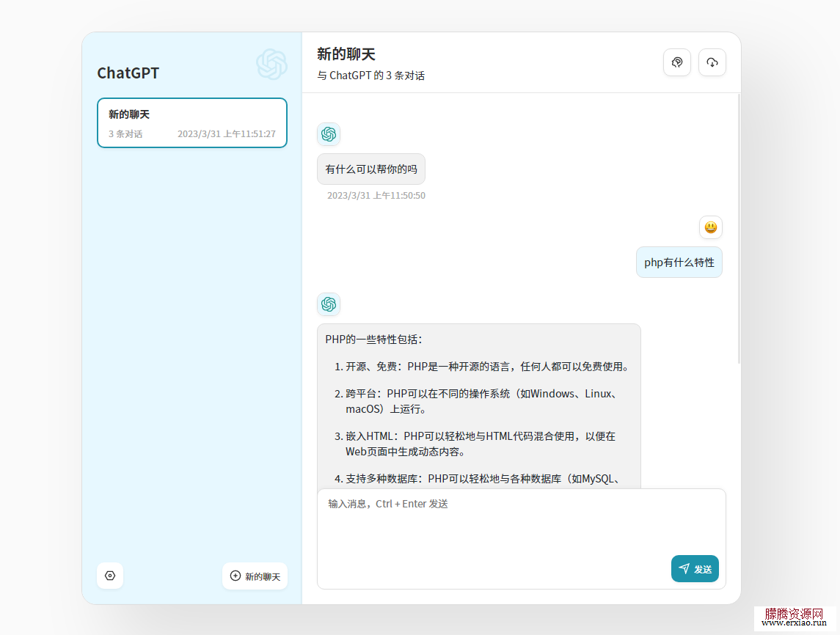Focus the message input box
The height and width of the screenshot is (635, 840).
[522, 539]
